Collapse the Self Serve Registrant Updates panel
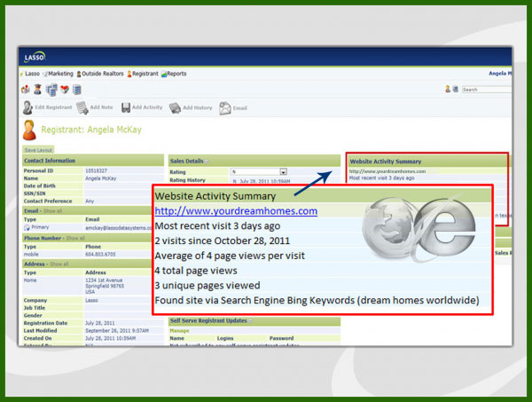Viewport: 532px width, 402px height. point(250,321)
